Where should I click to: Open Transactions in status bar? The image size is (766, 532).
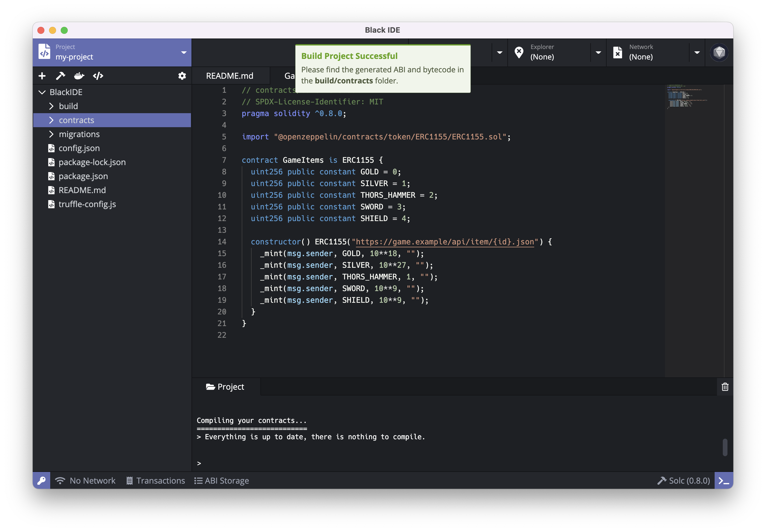tap(156, 480)
